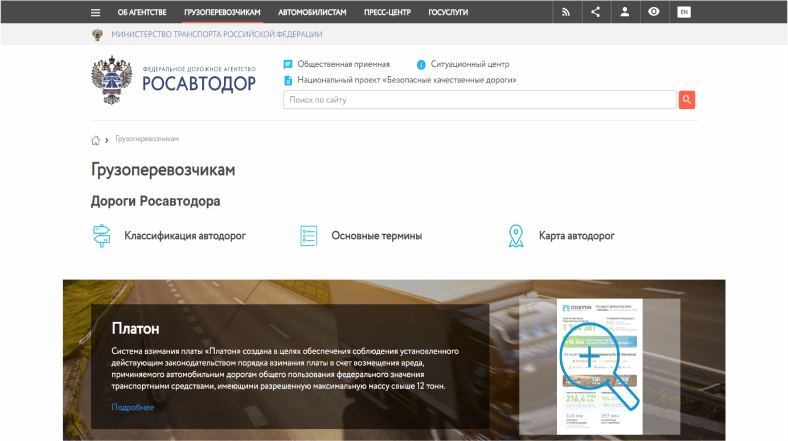Open Министерство транспорта Российской Федерации link
Viewport: 788px width, 441px height.
click(217, 35)
